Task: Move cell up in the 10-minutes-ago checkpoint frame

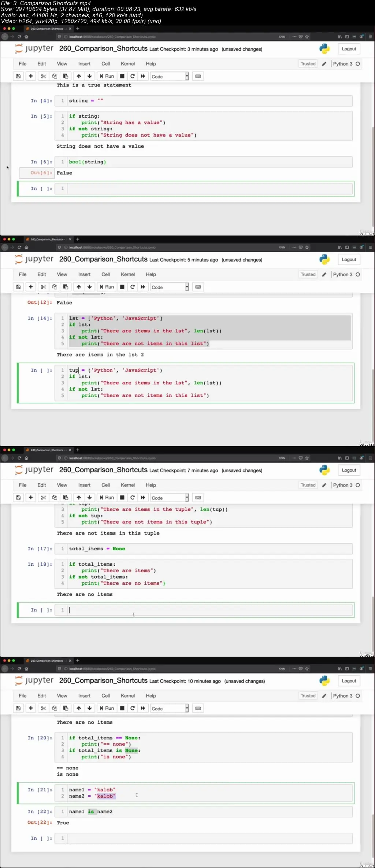Action: 79,708
